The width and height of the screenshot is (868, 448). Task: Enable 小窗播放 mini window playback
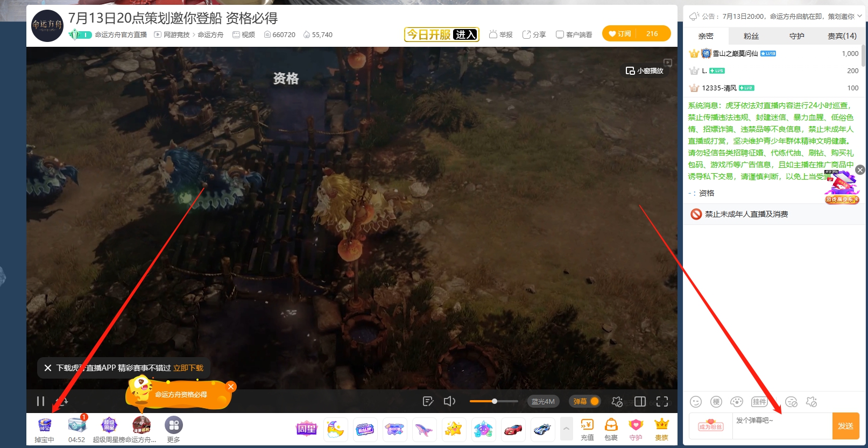644,70
